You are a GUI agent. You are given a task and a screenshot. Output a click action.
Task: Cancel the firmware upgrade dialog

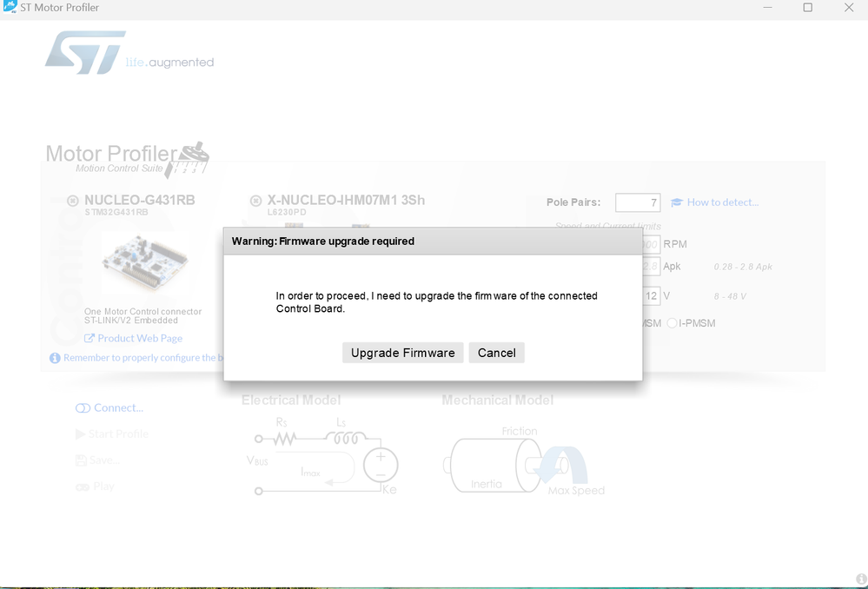point(496,353)
